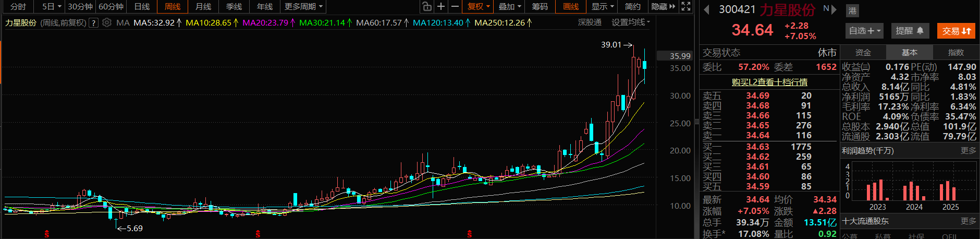Zoom in chart with plus icon

pyautogui.click(x=441, y=6)
